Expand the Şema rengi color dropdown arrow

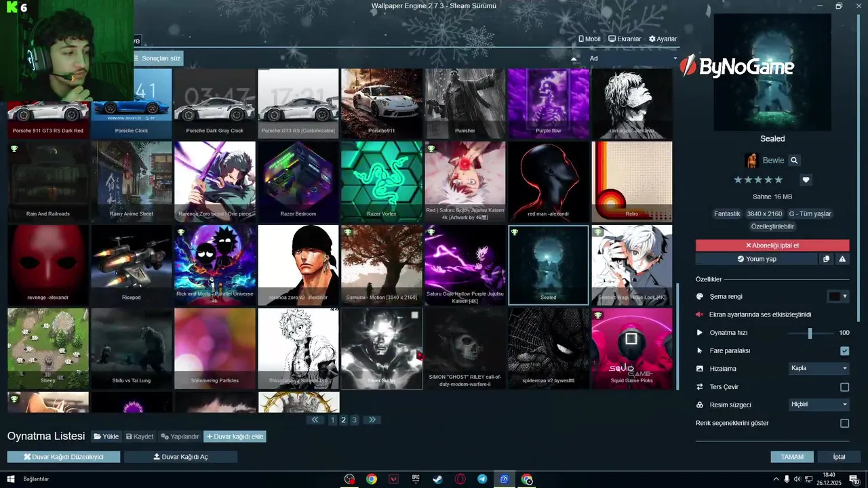(x=845, y=297)
